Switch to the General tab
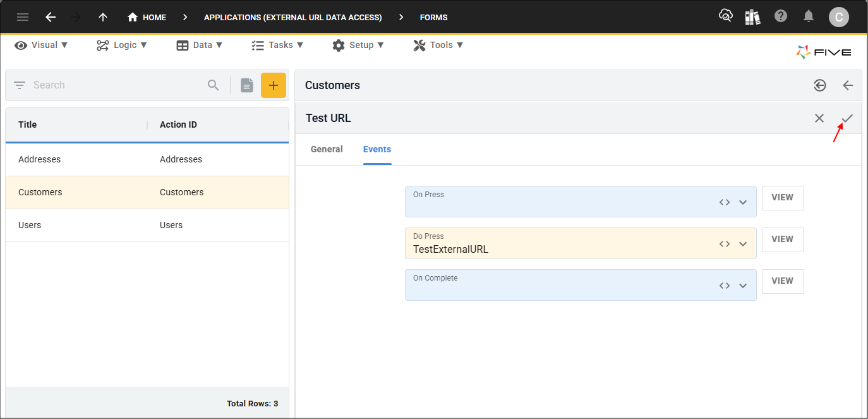Image resolution: width=868 pixels, height=419 pixels. click(327, 149)
